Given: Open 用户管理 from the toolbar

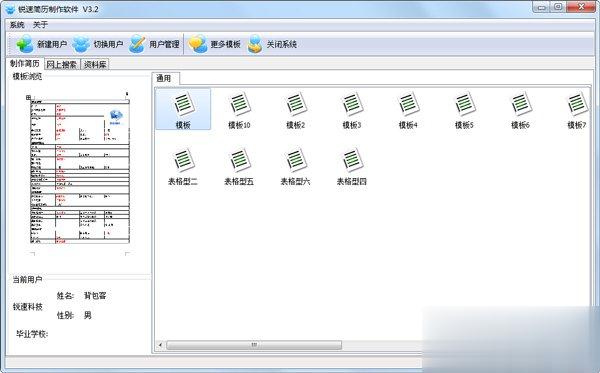Looking at the screenshot, I should [x=154, y=44].
